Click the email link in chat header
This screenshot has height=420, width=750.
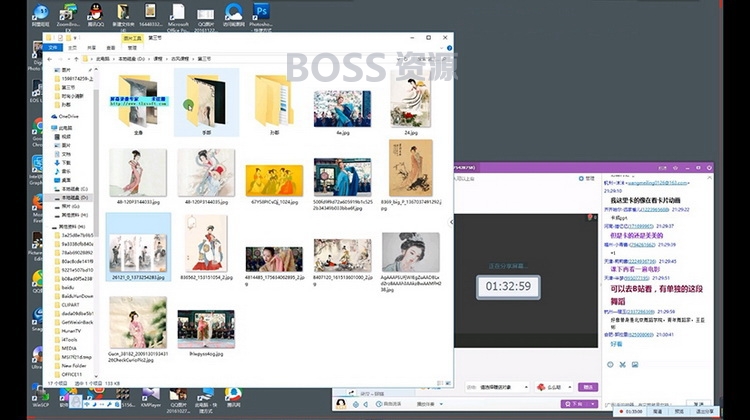[x=658, y=183]
